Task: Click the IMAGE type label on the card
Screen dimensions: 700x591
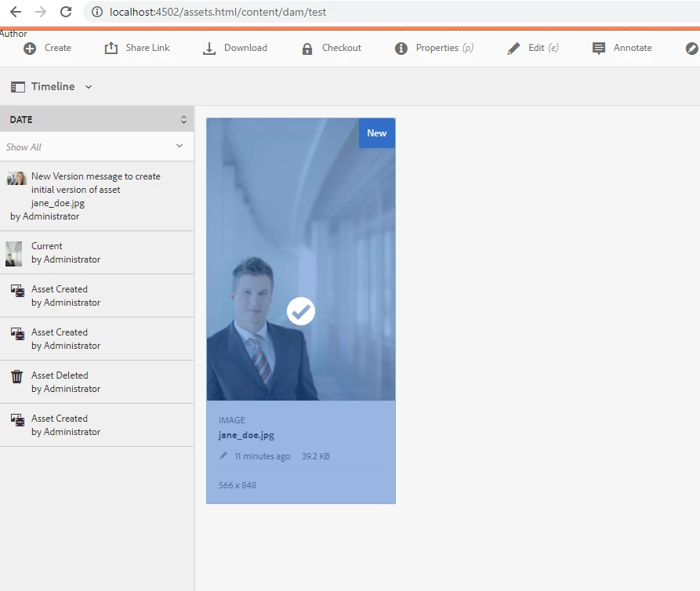Action: pos(232,420)
